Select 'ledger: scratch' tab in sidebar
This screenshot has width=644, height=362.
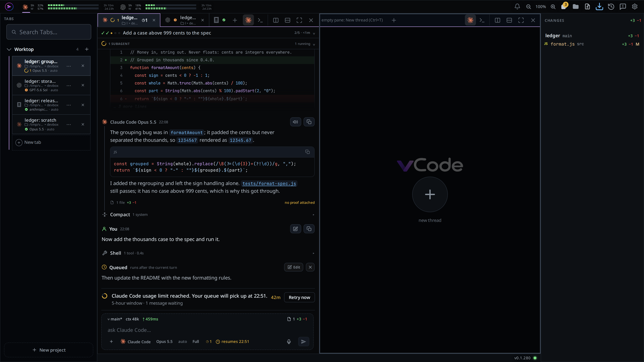51,124
